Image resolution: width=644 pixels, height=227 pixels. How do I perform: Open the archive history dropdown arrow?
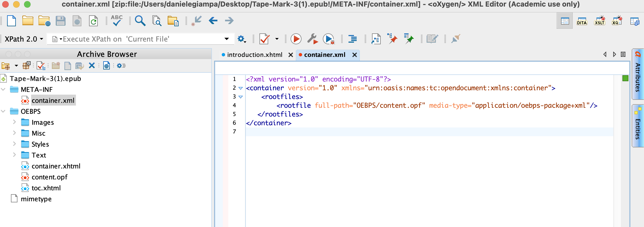tap(16, 66)
